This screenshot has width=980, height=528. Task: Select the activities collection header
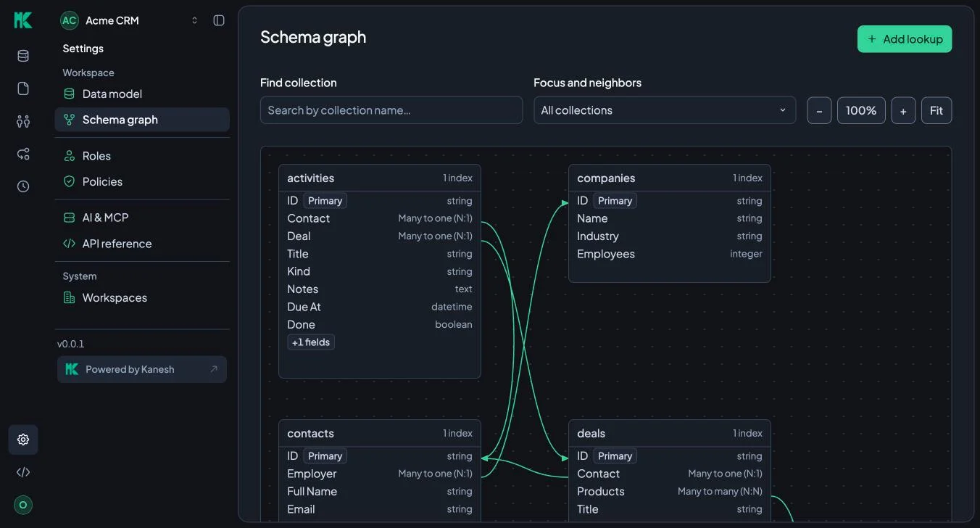[x=380, y=178]
